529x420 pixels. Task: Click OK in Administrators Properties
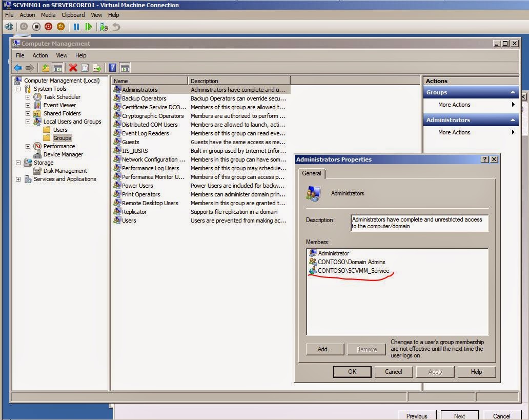click(x=352, y=372)
